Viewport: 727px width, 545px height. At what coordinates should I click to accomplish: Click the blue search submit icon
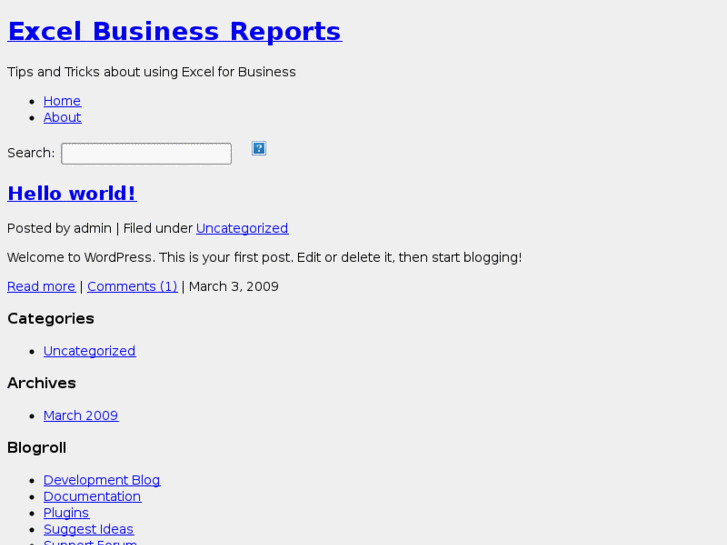coord(259,148)
